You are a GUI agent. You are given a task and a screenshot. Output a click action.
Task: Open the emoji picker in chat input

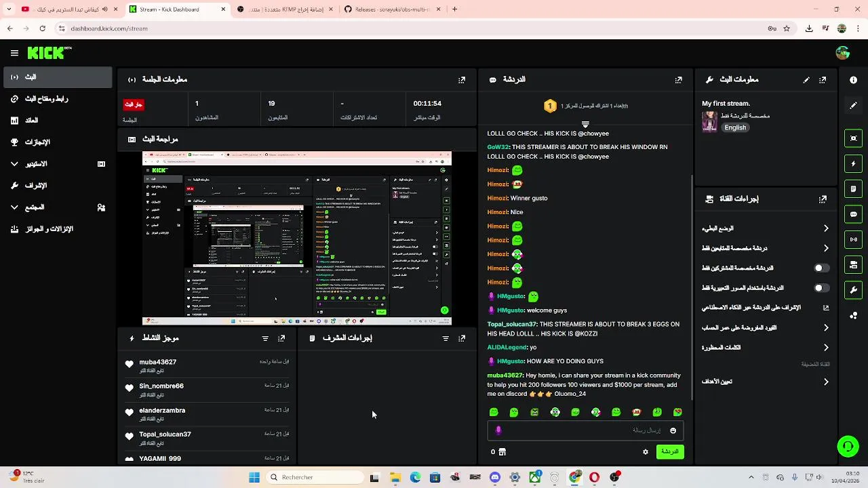click(x=673, y=430)
